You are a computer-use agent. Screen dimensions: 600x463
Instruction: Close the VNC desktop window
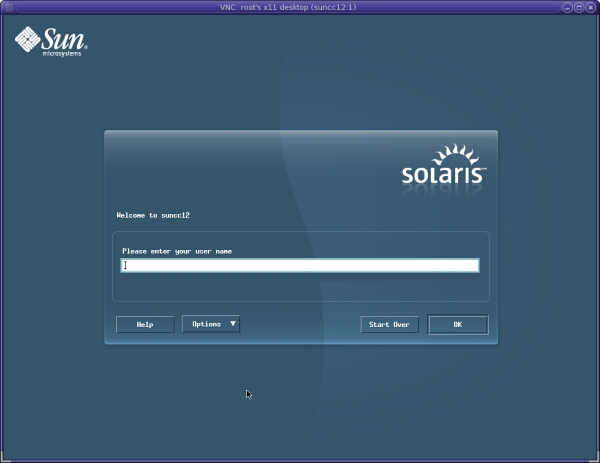pyautogui.click(x=590, y=7)
